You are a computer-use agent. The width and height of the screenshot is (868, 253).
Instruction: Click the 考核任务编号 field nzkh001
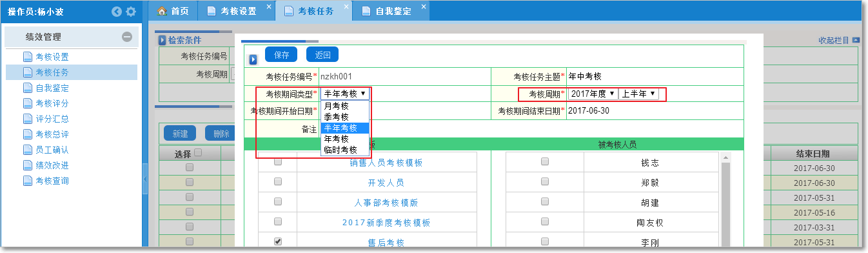(x=404, y=76)
